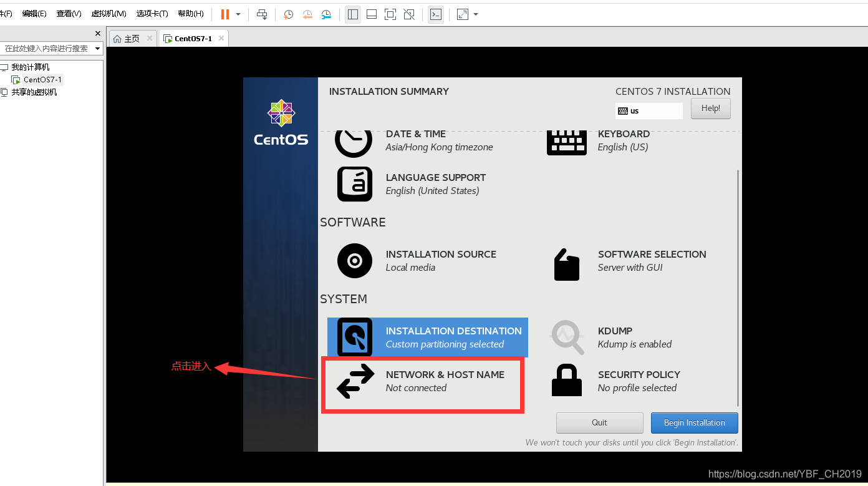Click the KEYBOARD English (US) label
The height and width of the screenshot is (486, 868).
[624, 140]
